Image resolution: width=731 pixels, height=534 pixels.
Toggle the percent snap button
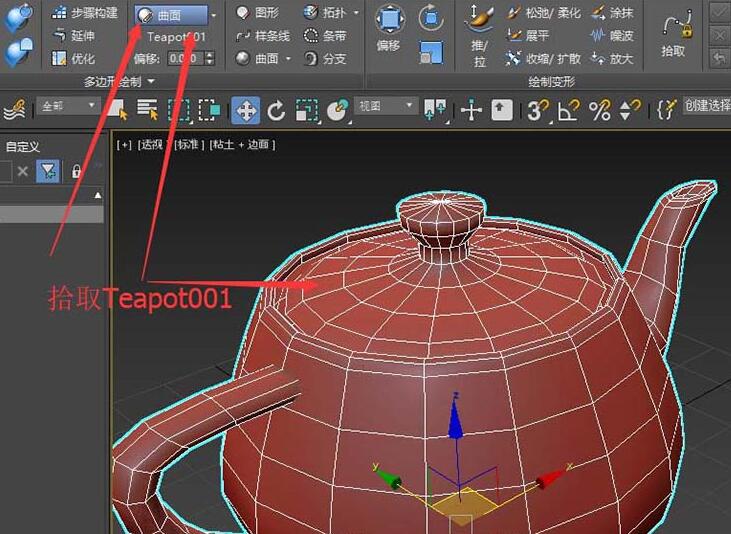click(600, 111)
